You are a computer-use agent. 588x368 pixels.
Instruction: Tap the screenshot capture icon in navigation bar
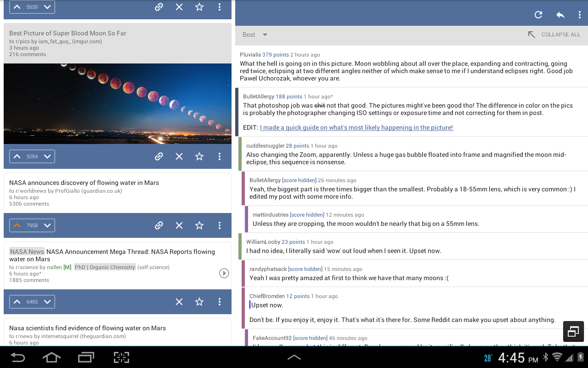121,357
